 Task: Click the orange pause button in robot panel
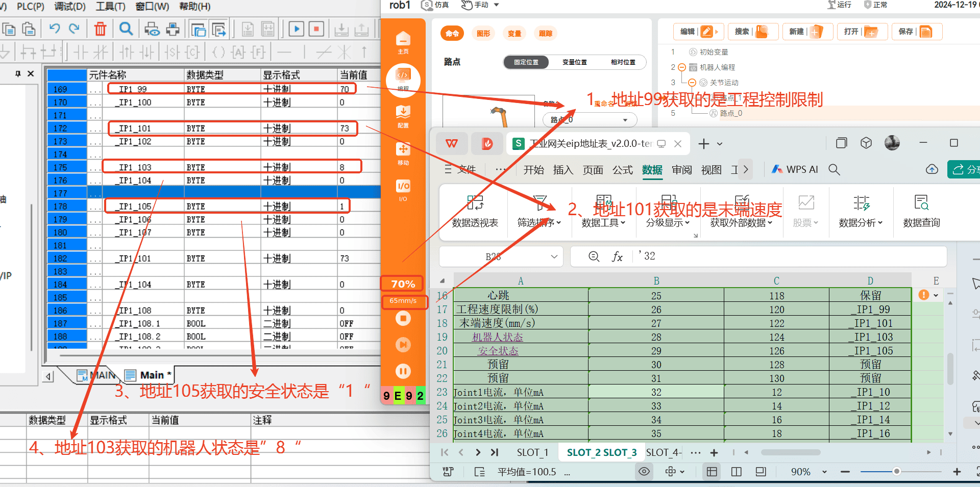click(x=403, y=371)
